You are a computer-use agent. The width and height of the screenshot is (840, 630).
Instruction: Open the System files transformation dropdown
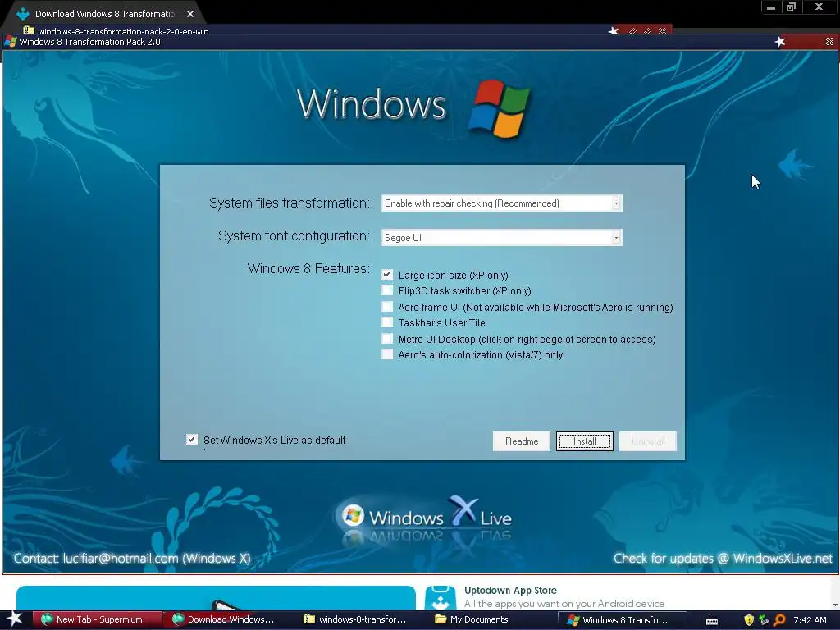(501, 203)
